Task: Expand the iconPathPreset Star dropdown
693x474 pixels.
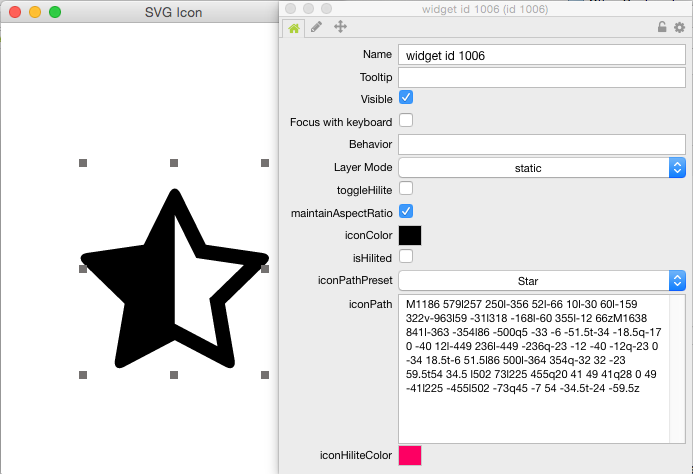Action: pyautogui.click(x=541, y=281)
